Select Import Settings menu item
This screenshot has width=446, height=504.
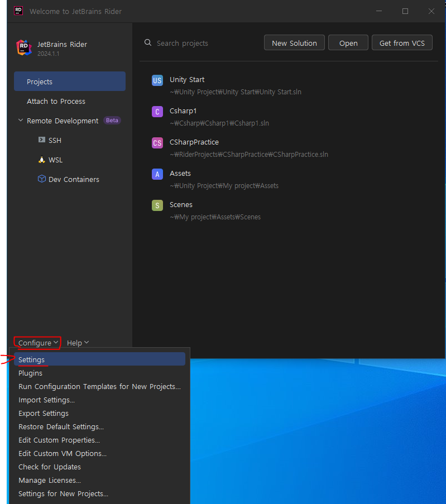point(100,400)
